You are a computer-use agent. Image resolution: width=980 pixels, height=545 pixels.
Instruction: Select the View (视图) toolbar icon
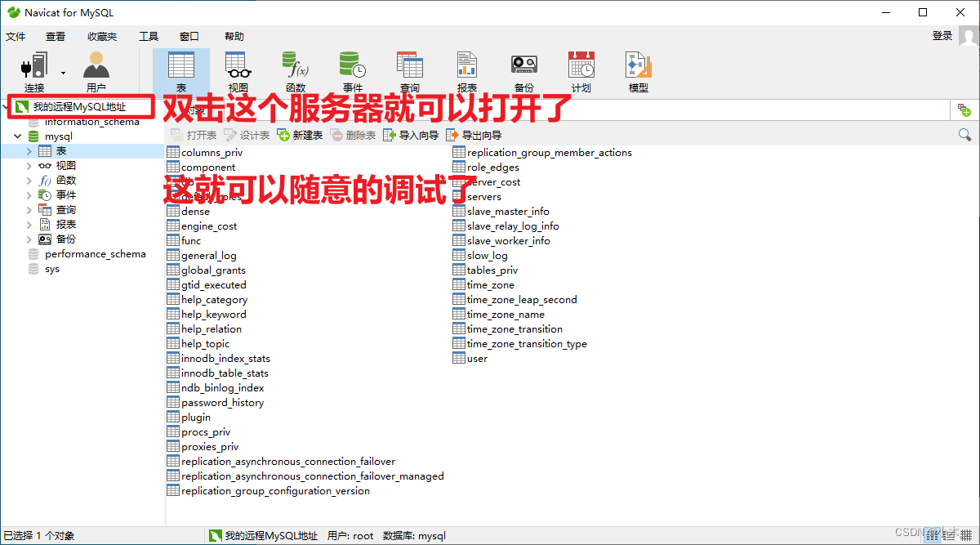[x=238, y=72]
